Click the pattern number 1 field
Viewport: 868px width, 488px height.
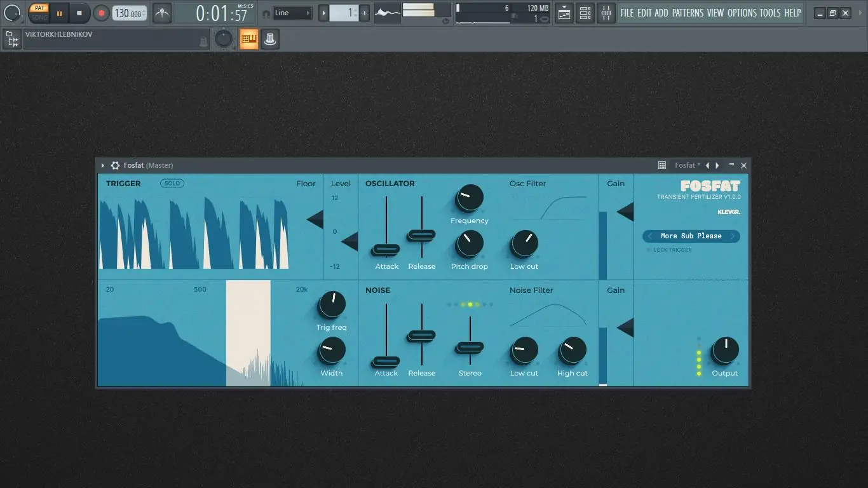pos(344,13)
